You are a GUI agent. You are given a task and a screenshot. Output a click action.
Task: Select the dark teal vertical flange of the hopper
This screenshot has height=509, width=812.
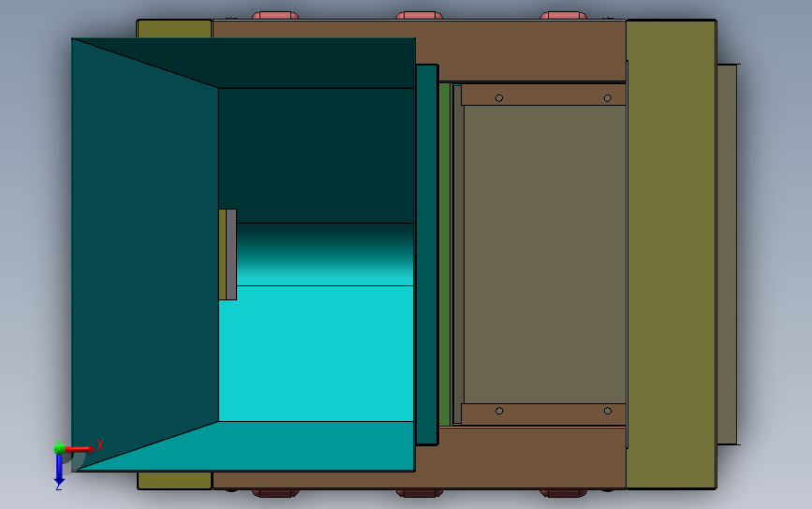coord(427,254)
